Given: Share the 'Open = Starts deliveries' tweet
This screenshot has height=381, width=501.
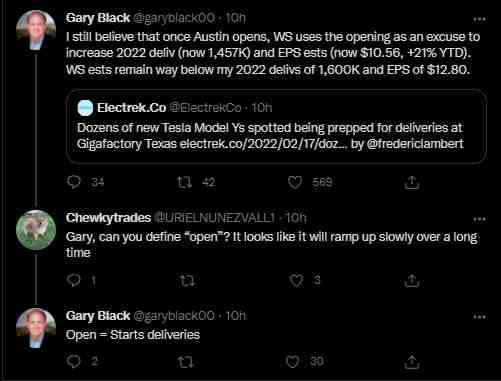Looking at the screenshot, I should tap(412, 362).
